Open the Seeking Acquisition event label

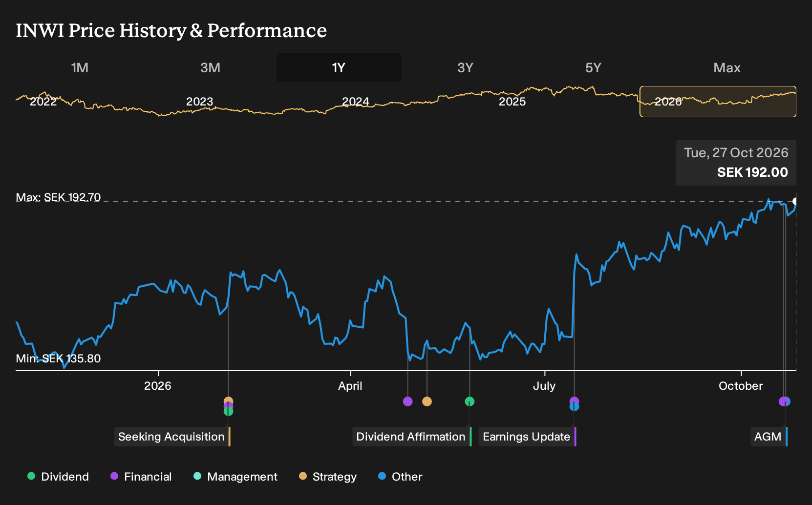(x=172, y=437)
